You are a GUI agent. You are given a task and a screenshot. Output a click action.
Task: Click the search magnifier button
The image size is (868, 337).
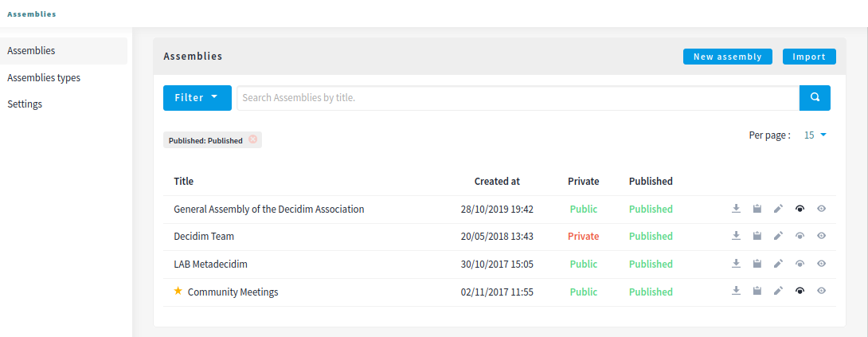[815, 98]
